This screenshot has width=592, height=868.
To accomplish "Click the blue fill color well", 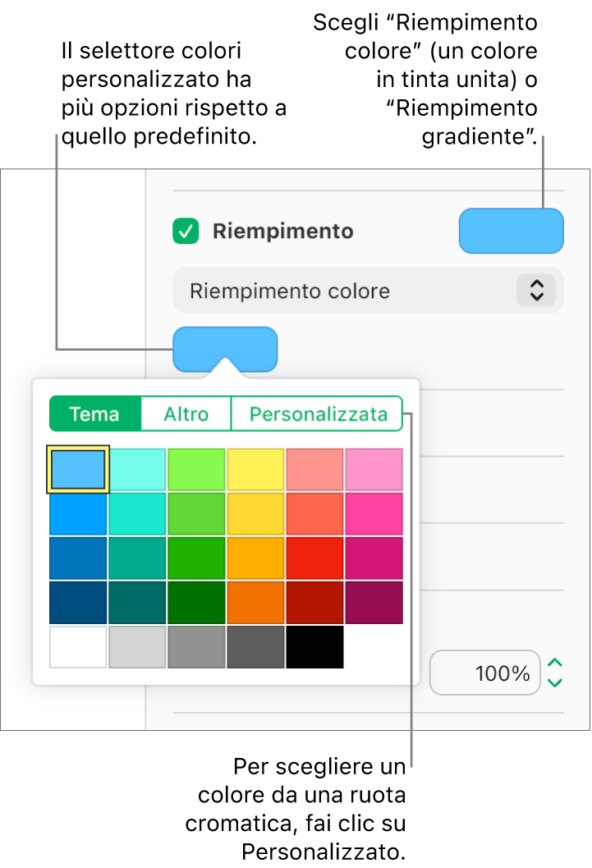I will [511, 231].
